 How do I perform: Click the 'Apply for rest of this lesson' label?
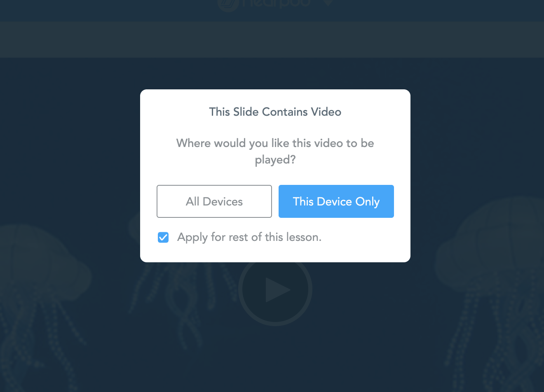[x=249, y=237]
